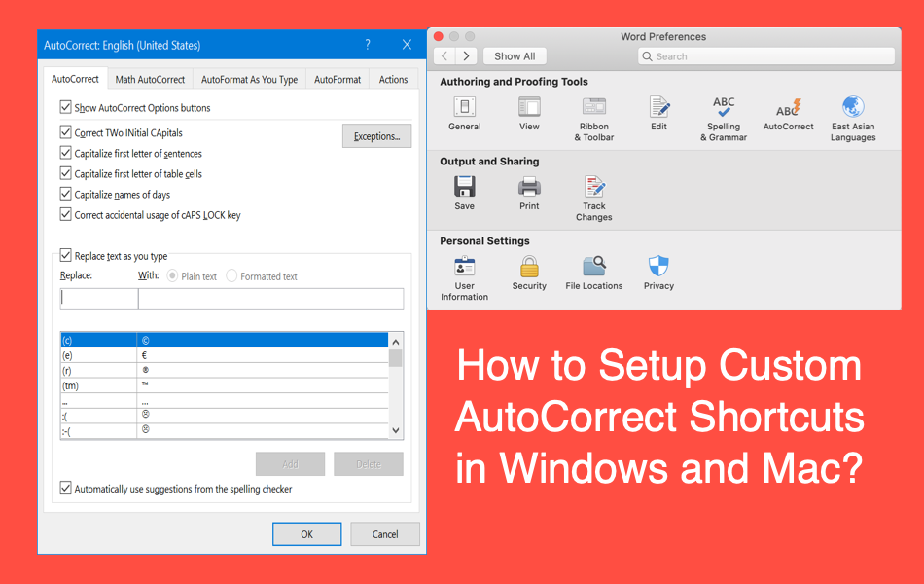924x584 pixels.
Task: Confirm with OK button
Action: click(306, 533)
